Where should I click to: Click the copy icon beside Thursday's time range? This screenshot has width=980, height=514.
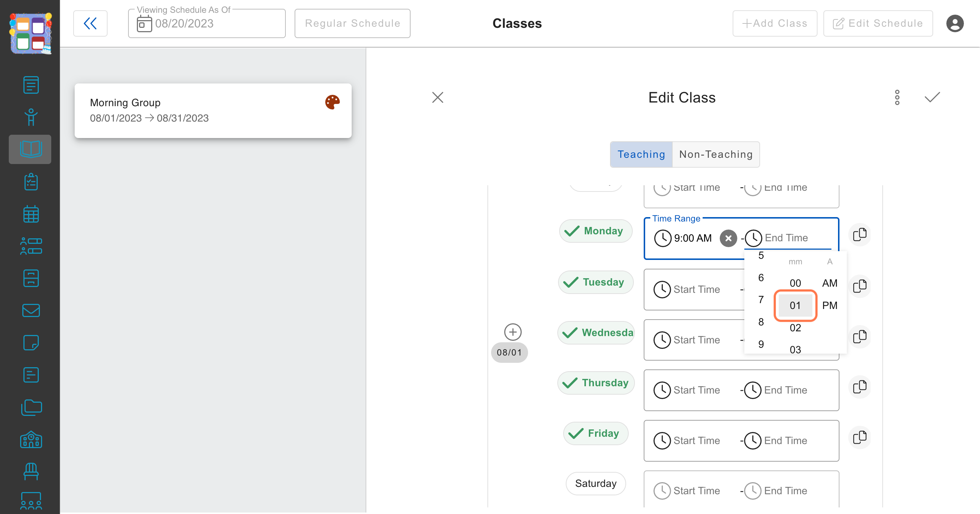pos(859,387)
